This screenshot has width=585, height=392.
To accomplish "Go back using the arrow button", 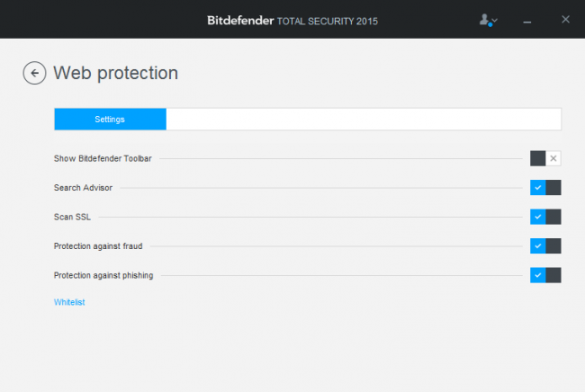I will (34, 73).
